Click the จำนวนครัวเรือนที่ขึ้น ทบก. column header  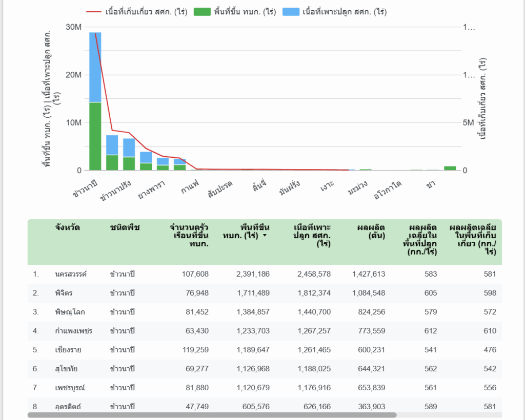(x=189, y=235)
